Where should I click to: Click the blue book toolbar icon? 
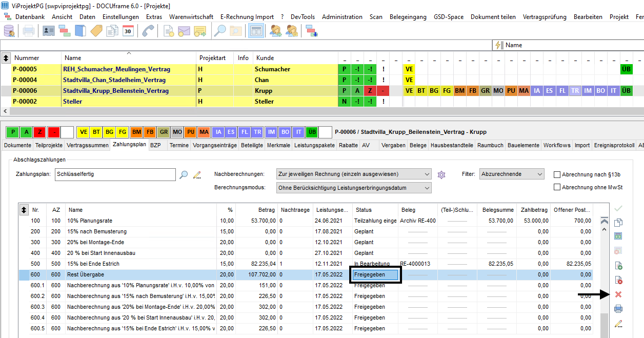pyautogui.click(x=80, y=31)
